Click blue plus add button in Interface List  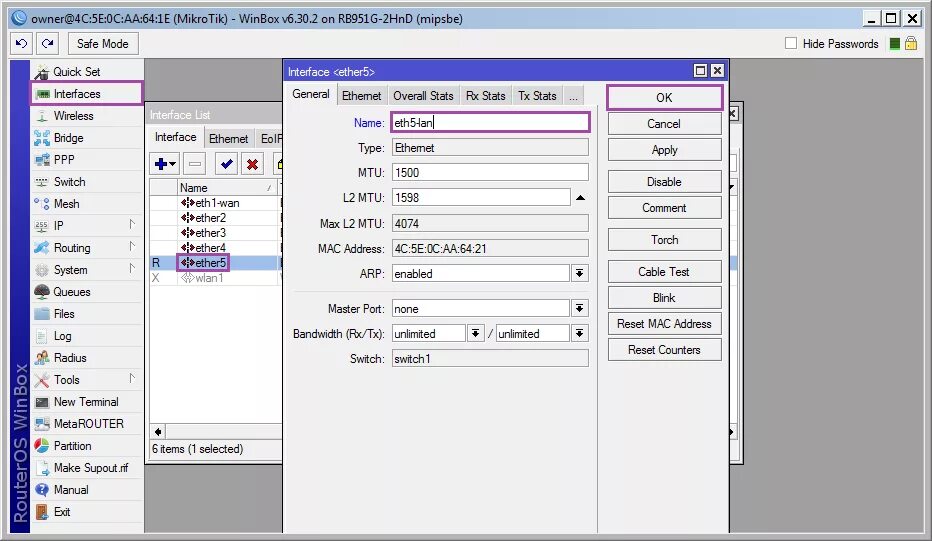(x=164, y=163)
